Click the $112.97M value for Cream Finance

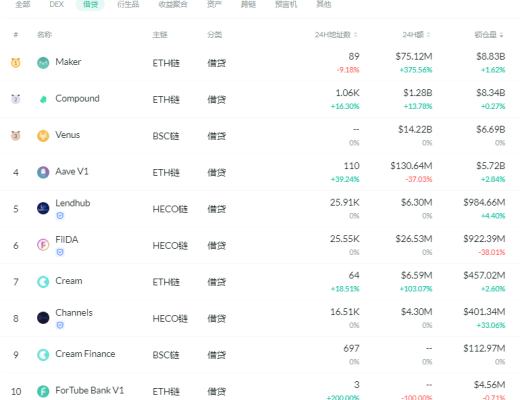tap(484, 349)
